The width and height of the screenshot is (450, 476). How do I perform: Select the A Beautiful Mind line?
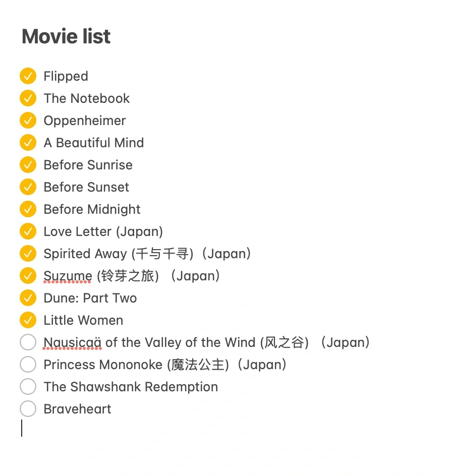pyautogui.click(x=94, y=143)
